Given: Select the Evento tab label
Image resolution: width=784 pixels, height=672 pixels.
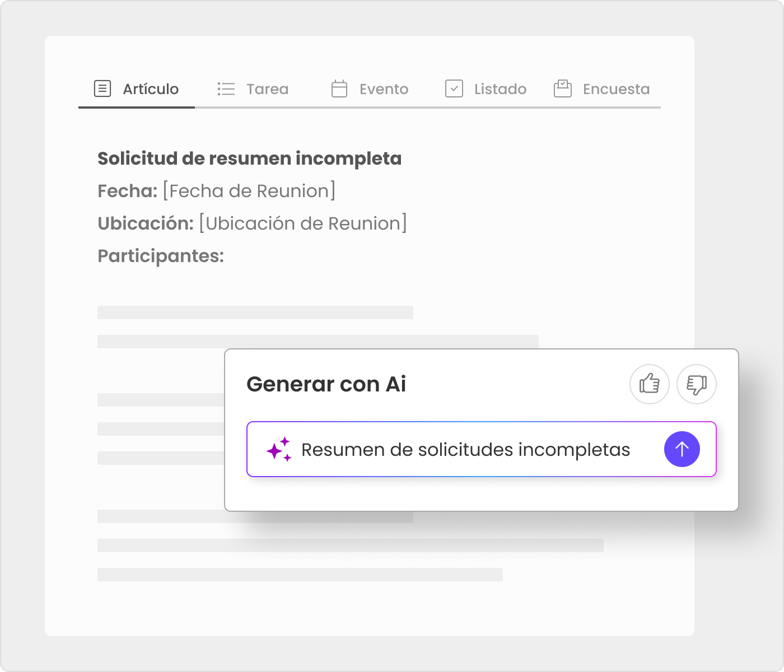Looking at the screenshot, I should [x=384, y=89].
